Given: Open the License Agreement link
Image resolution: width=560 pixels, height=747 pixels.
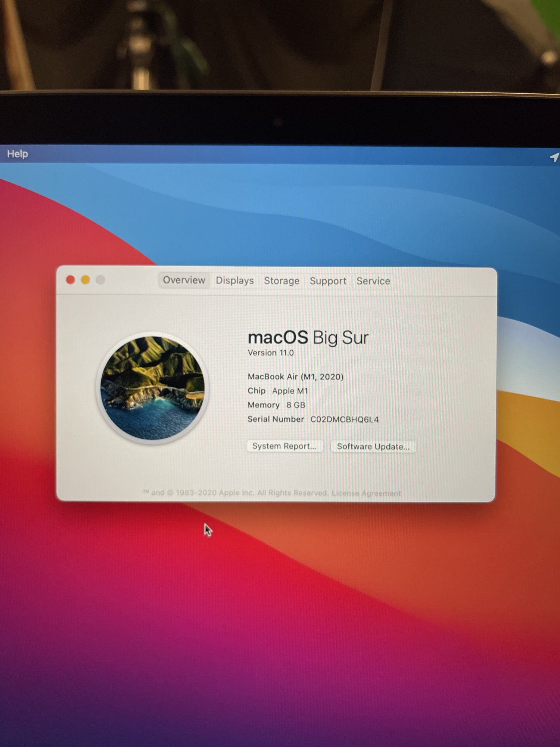Looking at the screenshot, I should pos(366,493).
